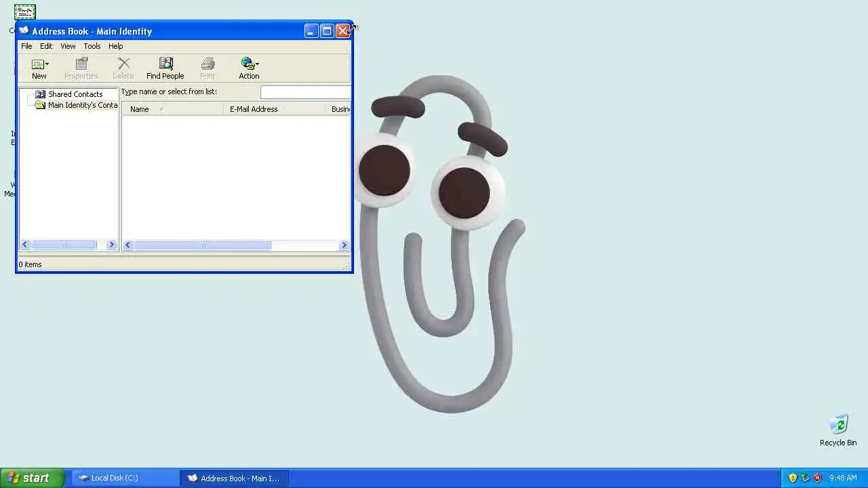Open the New button dropdown arrow
Viewport: 868px width, 488px height.
point(47,64)
